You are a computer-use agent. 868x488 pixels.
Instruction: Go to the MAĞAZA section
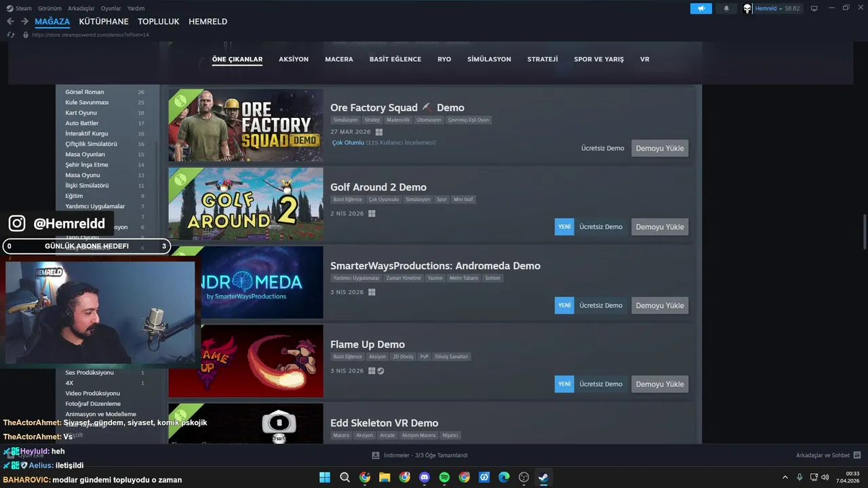point(52,22)
